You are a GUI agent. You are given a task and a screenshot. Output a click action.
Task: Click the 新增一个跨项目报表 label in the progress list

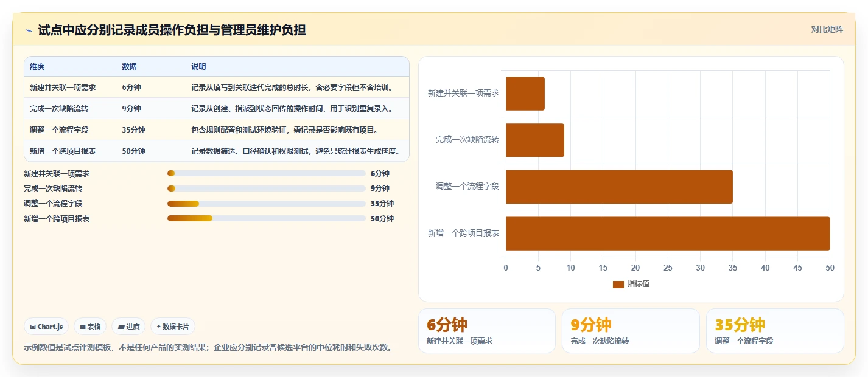pyautogui.click(x=57, y=218)
